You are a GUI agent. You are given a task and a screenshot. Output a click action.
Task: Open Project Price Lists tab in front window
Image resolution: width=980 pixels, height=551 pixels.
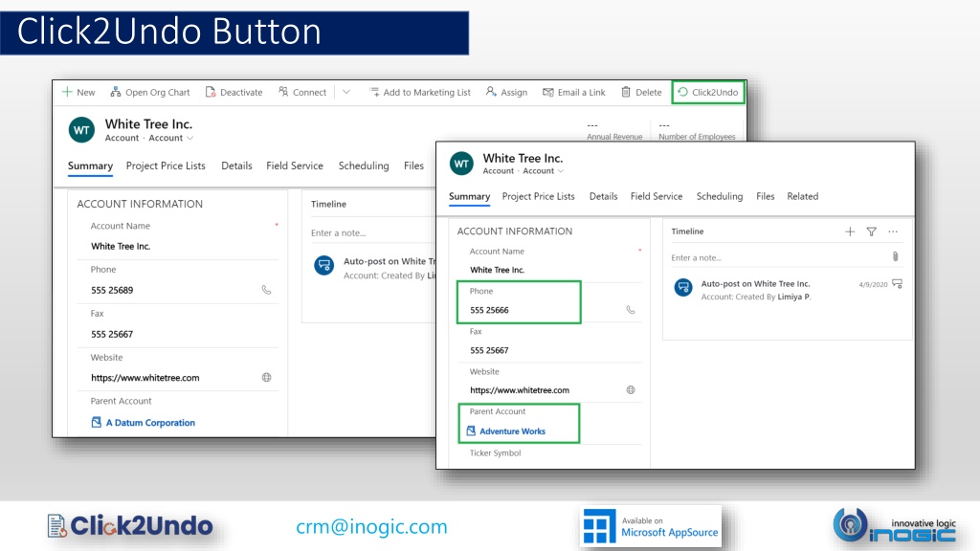pos(538,197)
